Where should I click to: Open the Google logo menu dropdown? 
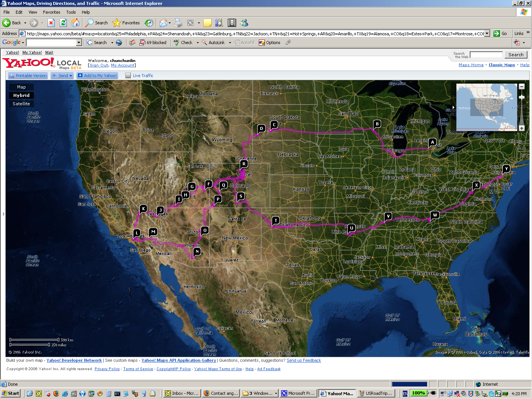(23, 43)
